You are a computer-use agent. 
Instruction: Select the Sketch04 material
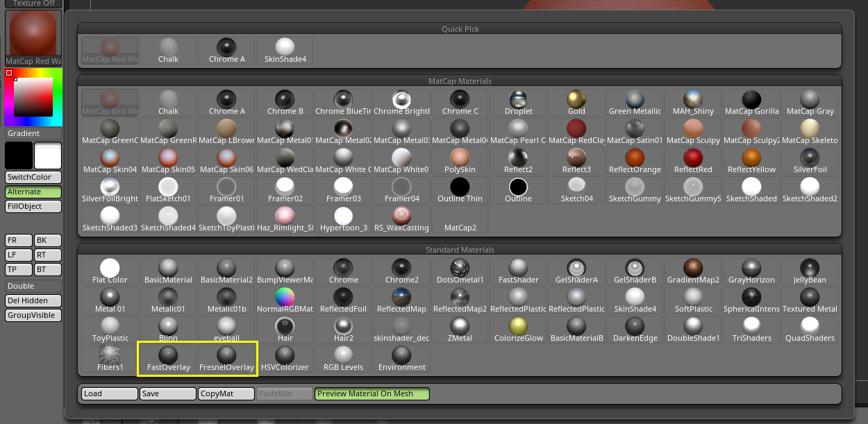click(576, 190)
